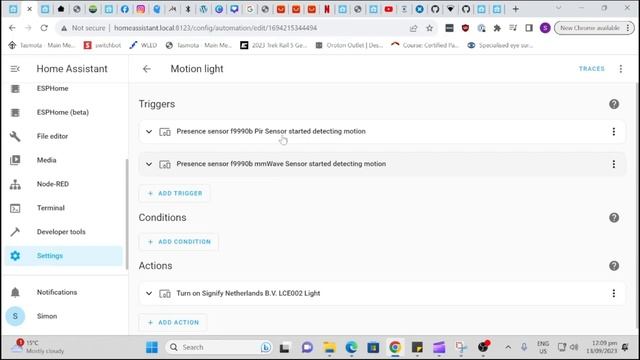Reload the page in Chrome
Viewport: 640px width, 360px height.
pos(44,28)
